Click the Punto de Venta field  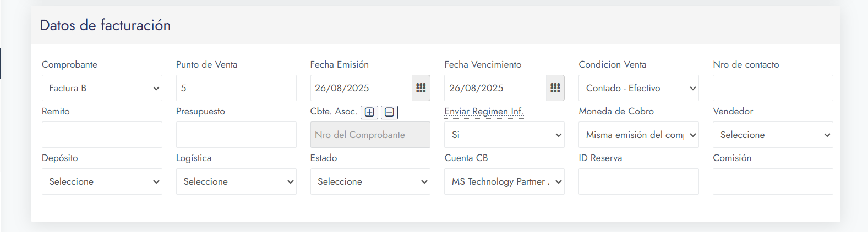click(236, 88)
